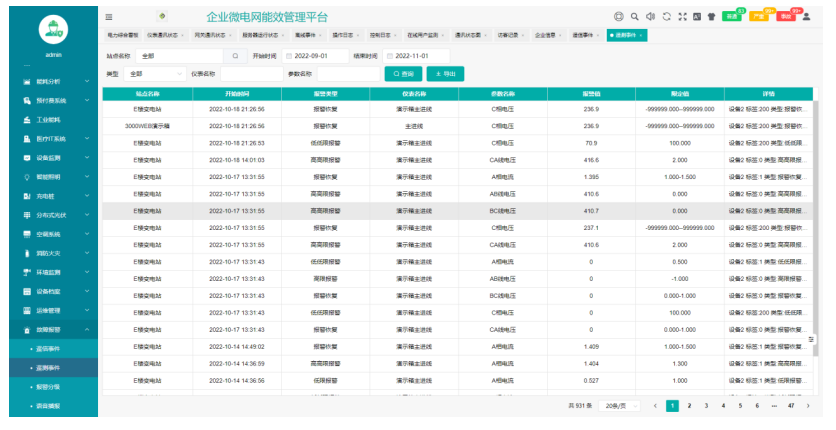Click the 开始时间 column header
Image resolution: width=836 pixels, height=430 pixels.
(237, 94)
